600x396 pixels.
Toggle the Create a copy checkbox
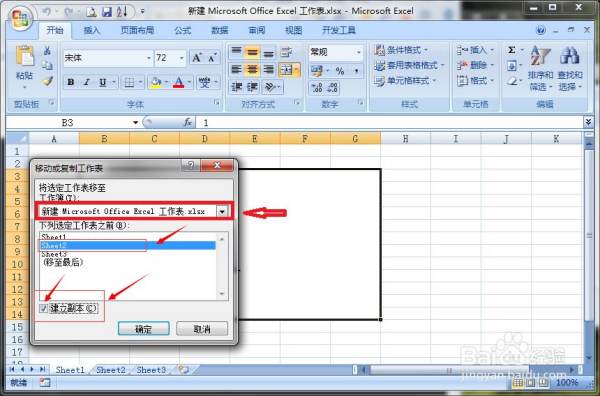pos(44,308)
